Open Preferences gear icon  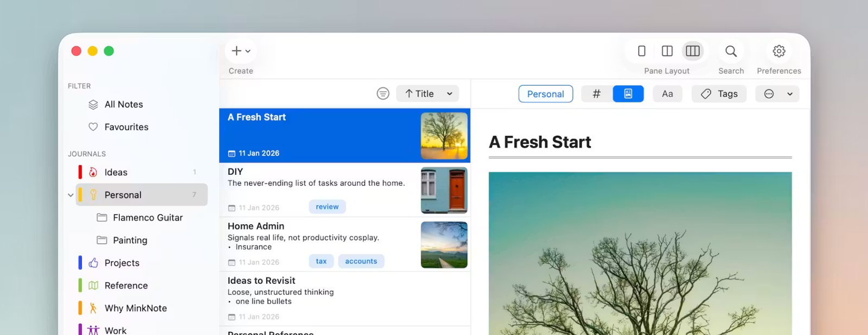coord(779,51)
